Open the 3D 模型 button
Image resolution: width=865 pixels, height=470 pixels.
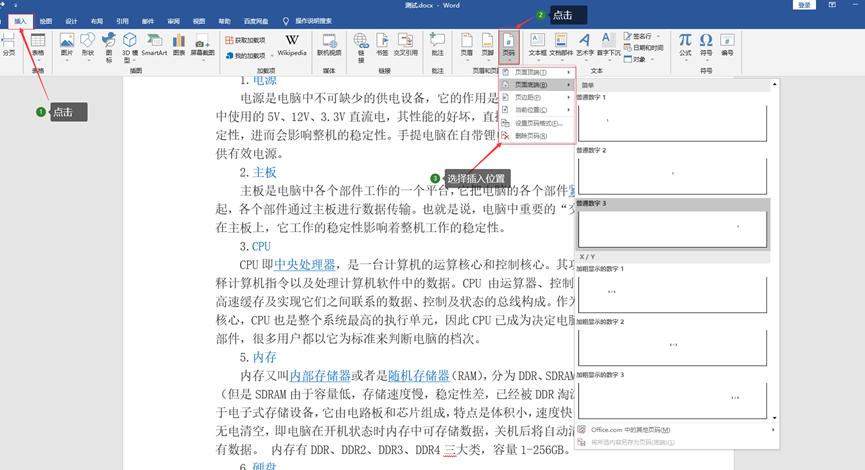coord(130,47)
